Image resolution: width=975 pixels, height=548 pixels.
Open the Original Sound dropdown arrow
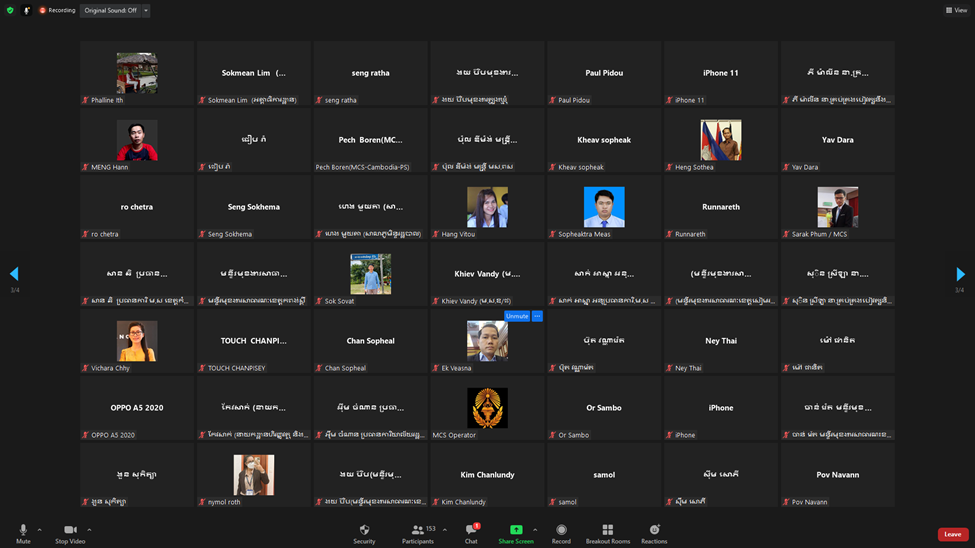[146, 10]
